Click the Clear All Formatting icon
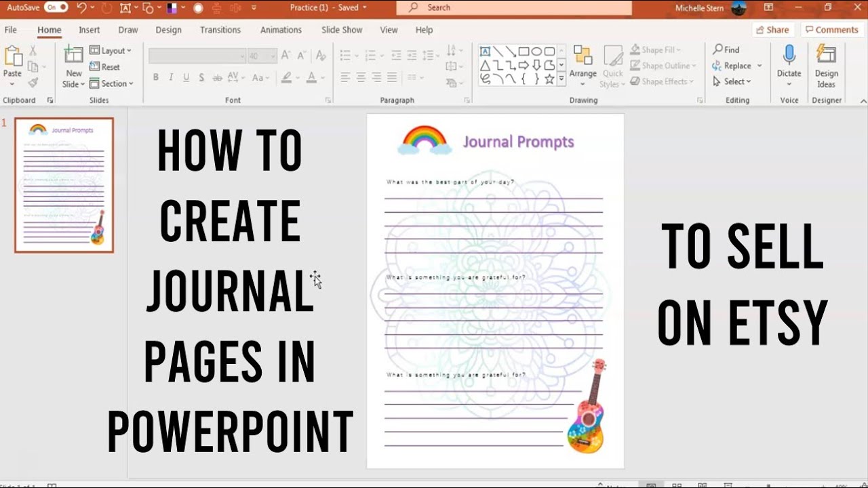This screenshot has width=868, height=488. (x=321, y=56)
